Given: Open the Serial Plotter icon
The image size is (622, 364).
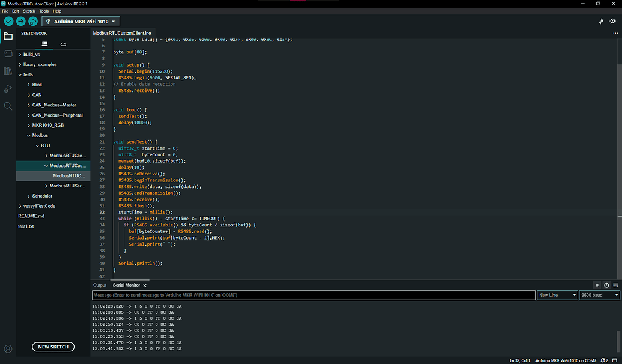Looking at the screenshot, I should tap(600, 21).
